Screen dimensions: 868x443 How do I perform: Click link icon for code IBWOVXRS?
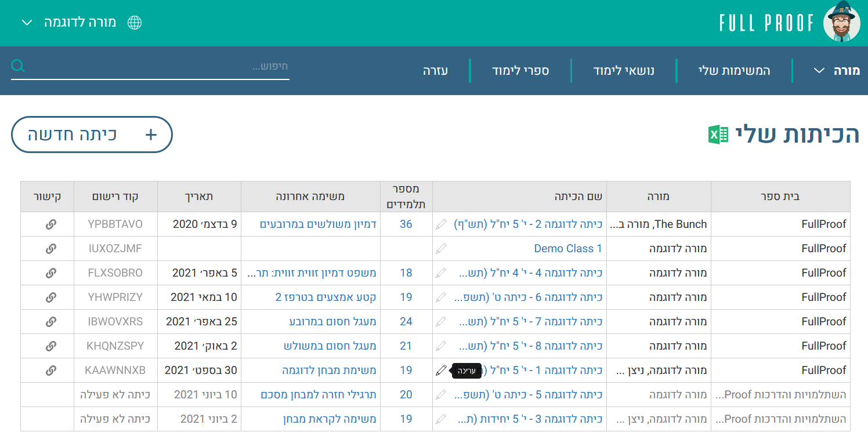(50, 322)
